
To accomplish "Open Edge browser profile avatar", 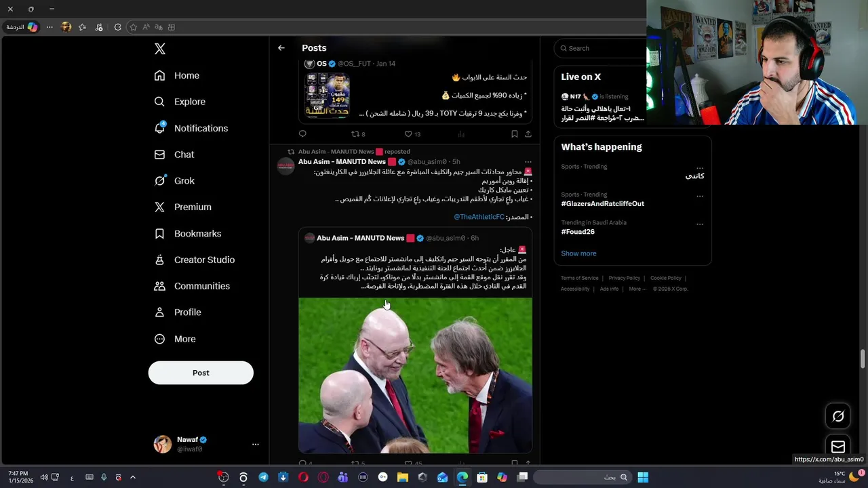I will coord(66,27).
